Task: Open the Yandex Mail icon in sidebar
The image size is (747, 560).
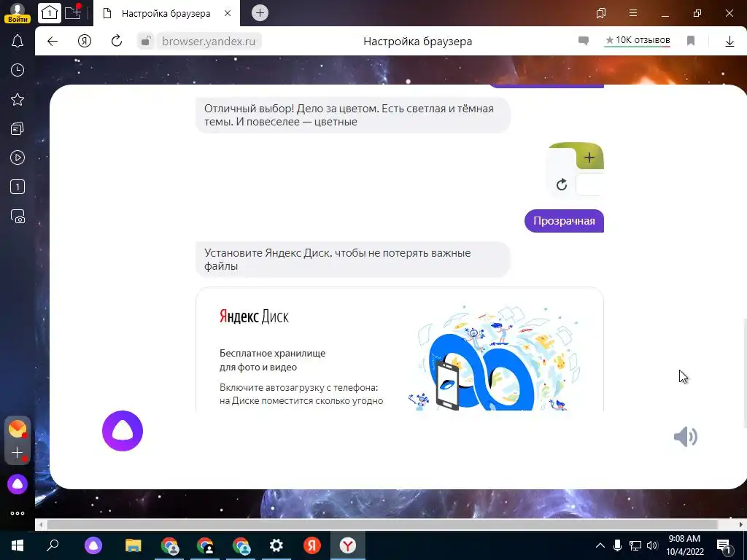Action: tap(18, 429)
